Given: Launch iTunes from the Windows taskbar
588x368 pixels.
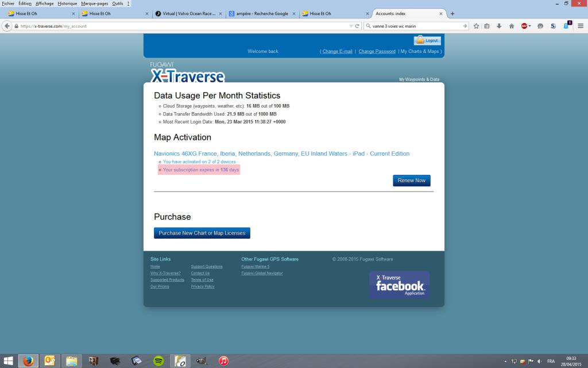Looking at the screenshot, I should tap(223, 361).
